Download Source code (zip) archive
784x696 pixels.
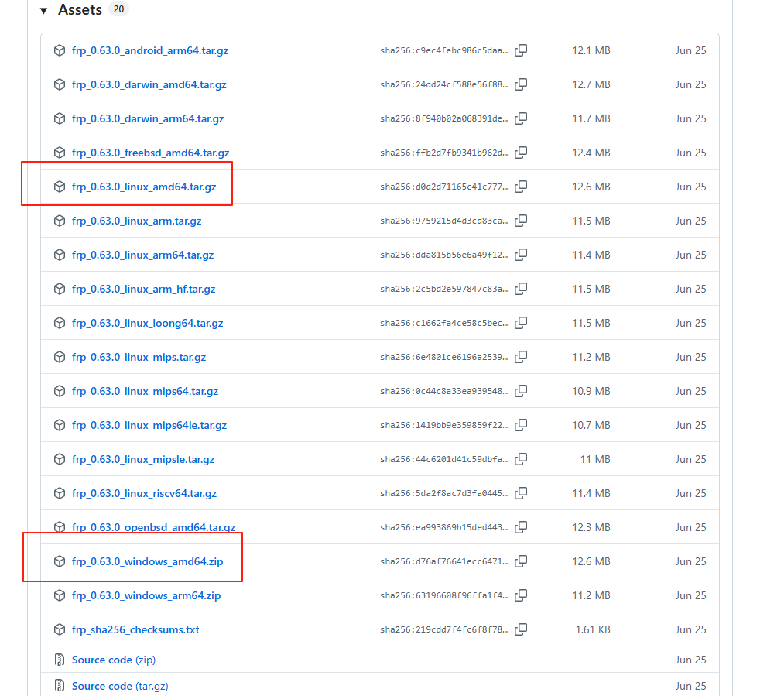113,660
